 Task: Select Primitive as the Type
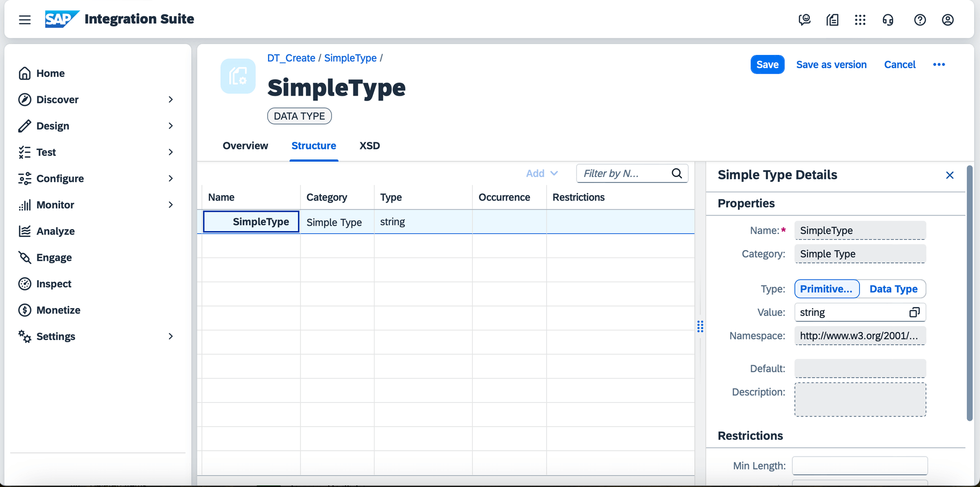point(827,289)
